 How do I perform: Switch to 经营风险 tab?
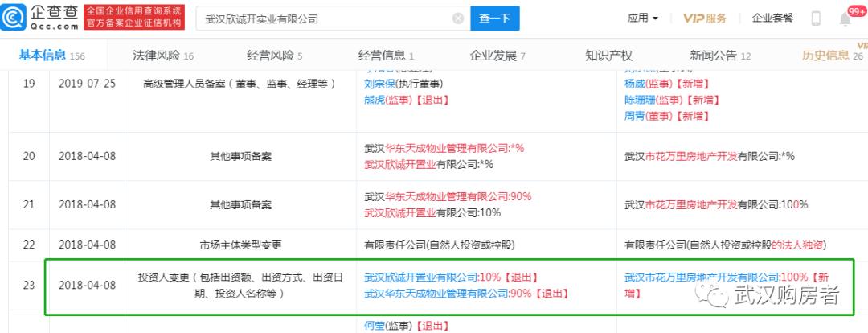coord(275,55)
